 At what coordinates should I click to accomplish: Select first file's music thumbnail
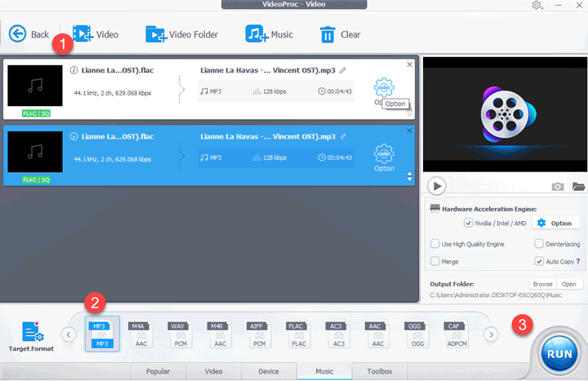(35, 86)
